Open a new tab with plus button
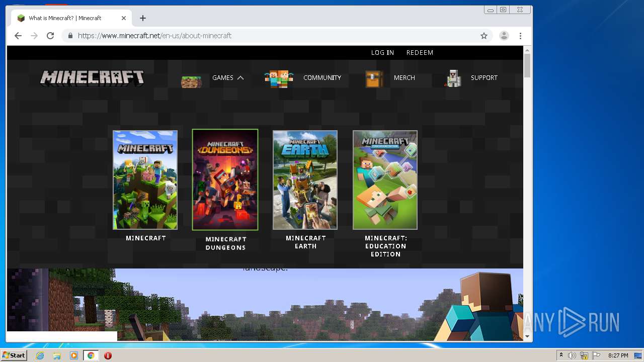The height and width of the screenshot is (362, 644). [143, 18]
